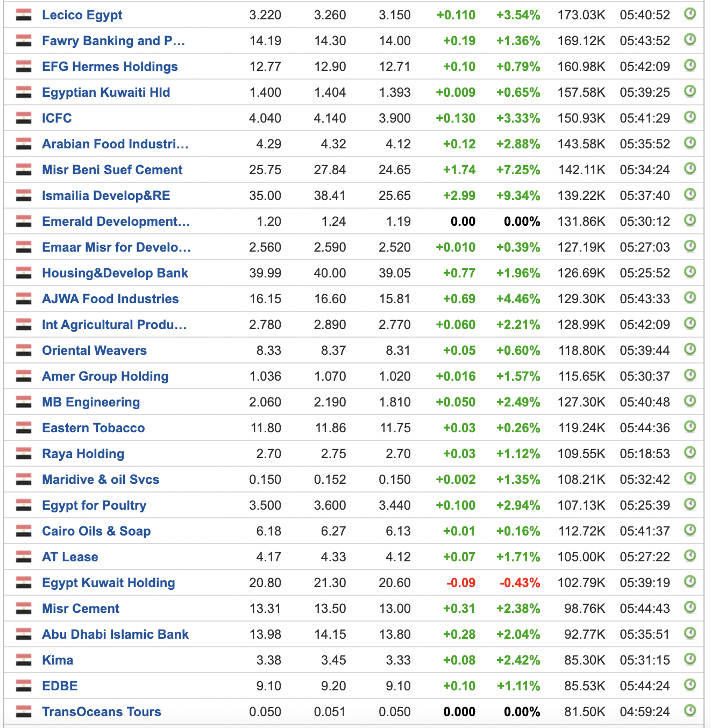Screen dimensions: 711x728
Task: Click the clock icon in Amer Group Holding row
Action: [x=690, y=375]
